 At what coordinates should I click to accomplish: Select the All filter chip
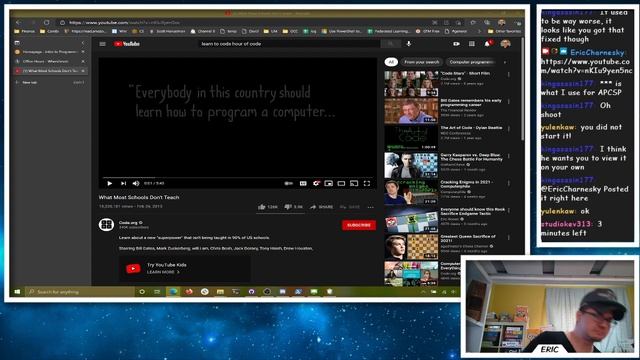point(391,62)
